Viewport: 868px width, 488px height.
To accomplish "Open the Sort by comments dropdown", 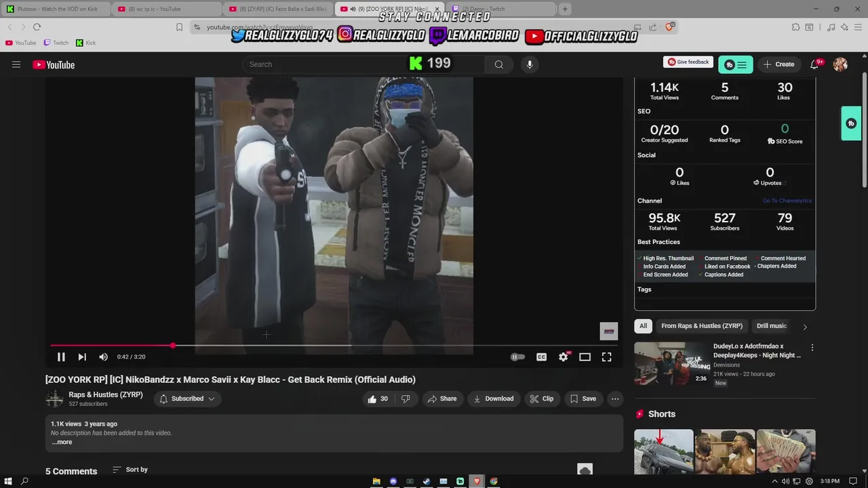I will [x=130, y=470].
